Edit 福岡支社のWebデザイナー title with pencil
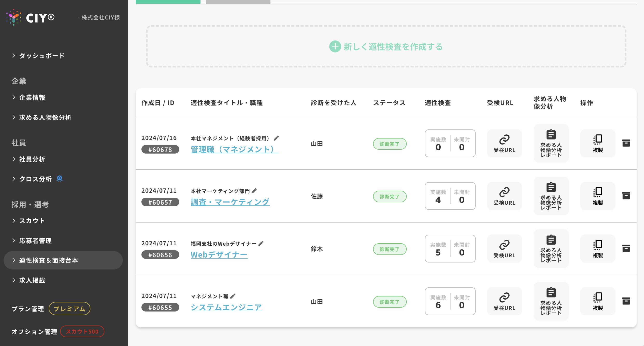 click(x=261, y=244)
